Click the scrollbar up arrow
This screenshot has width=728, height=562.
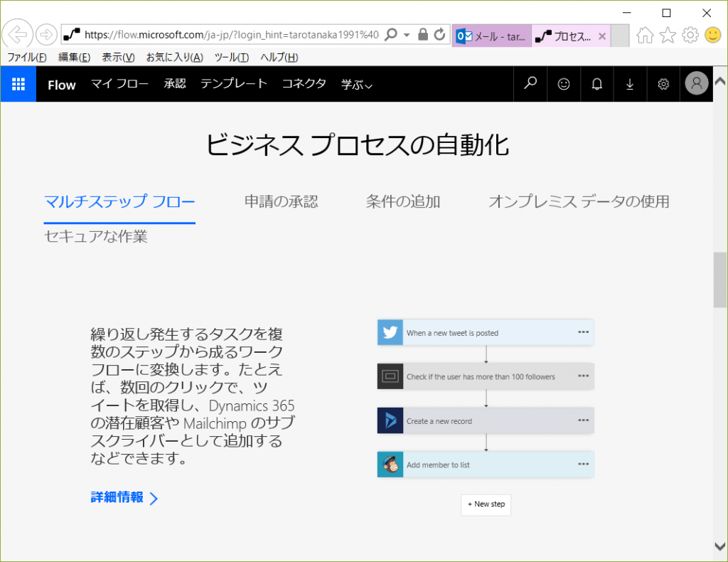tap(719, 81)
